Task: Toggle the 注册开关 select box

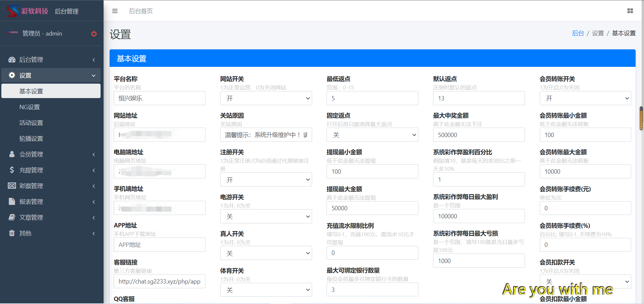Action: coord(266,180)
